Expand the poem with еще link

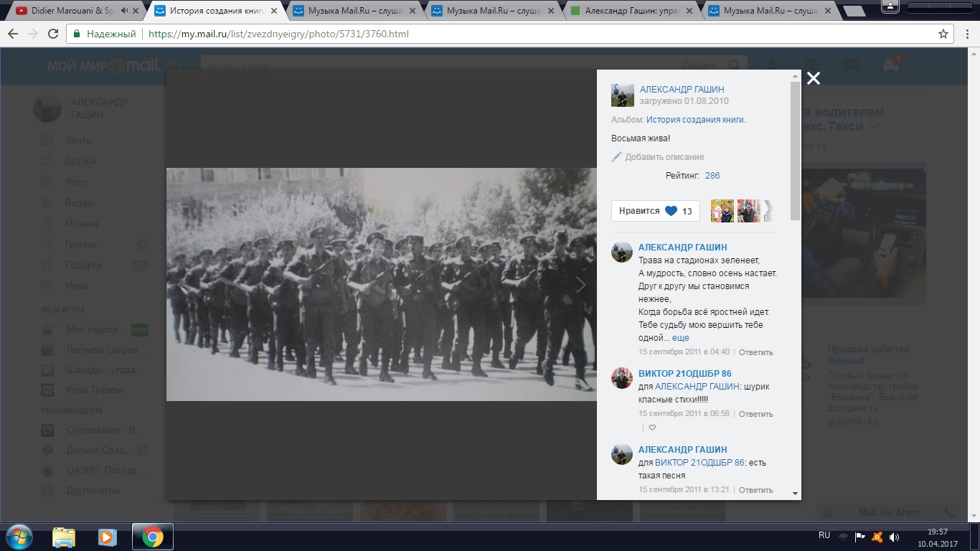680,338
